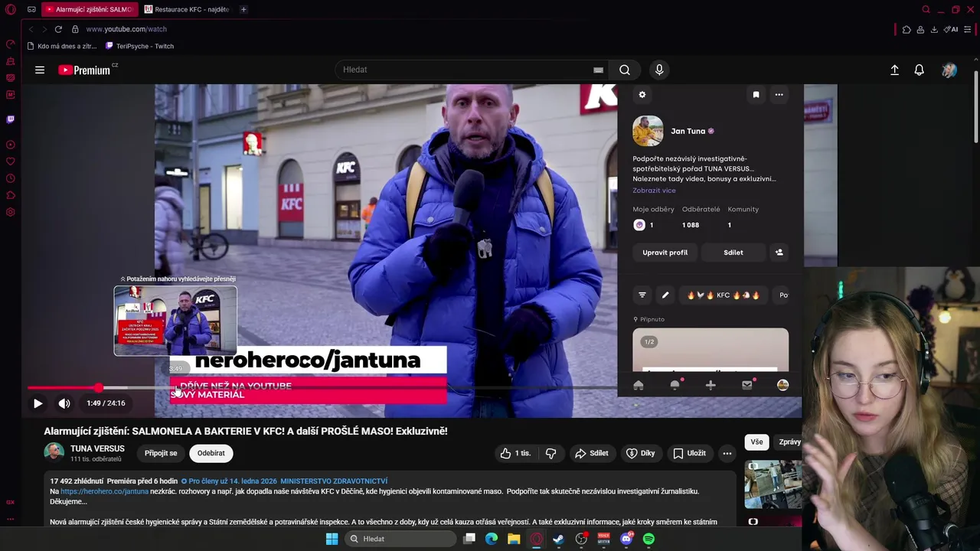Viewport: 980px width, 551px height.
Task: Click the bookmark icon in Herohero panel
Action: (756, 95)
